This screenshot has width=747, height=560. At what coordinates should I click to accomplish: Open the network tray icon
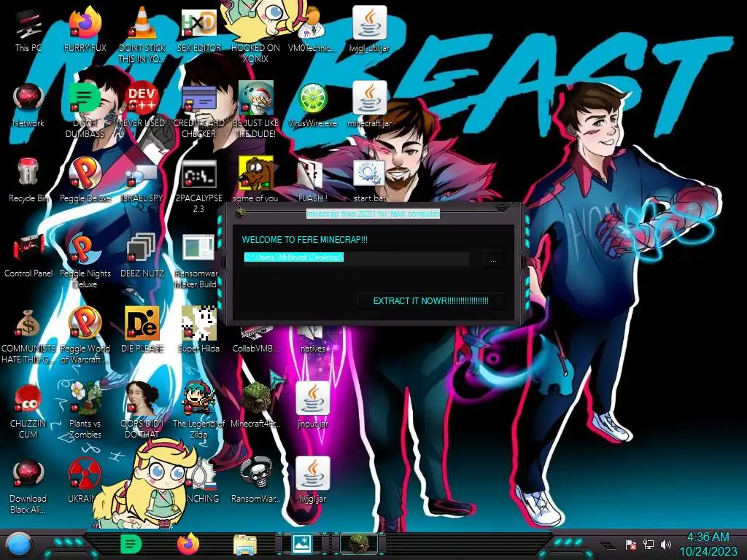tap(649, 544)
